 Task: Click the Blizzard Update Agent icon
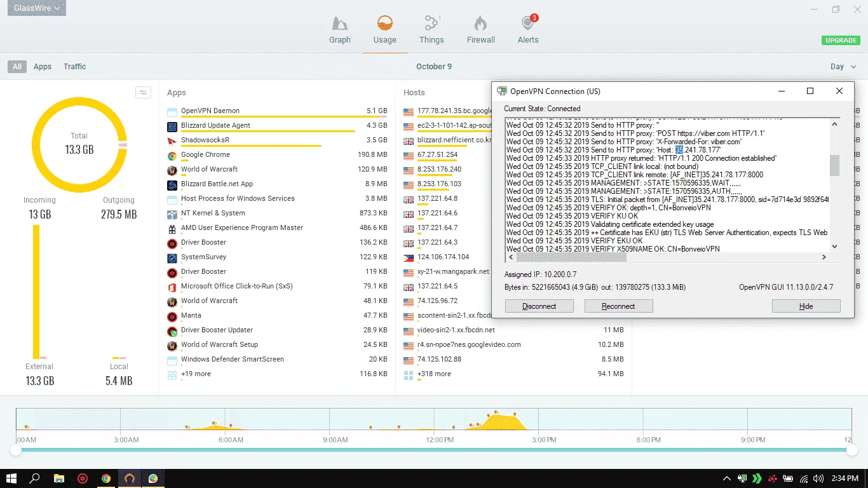coord(172,126)
